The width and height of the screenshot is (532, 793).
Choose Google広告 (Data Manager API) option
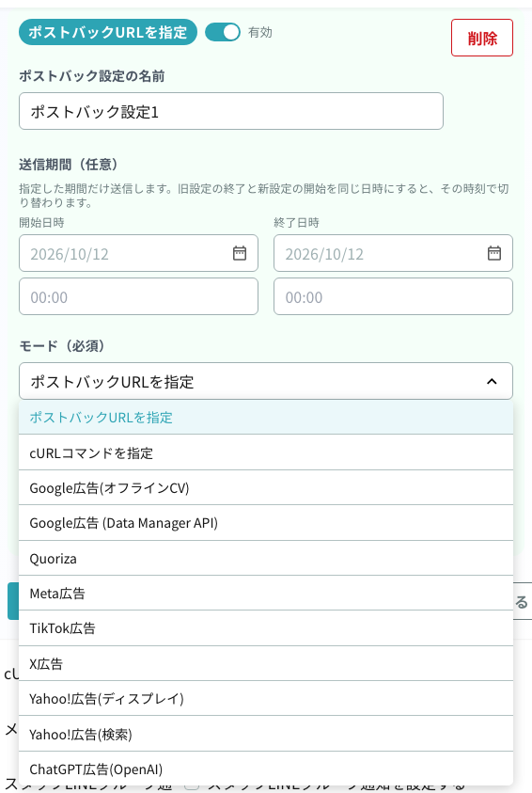tap(266, 523)
